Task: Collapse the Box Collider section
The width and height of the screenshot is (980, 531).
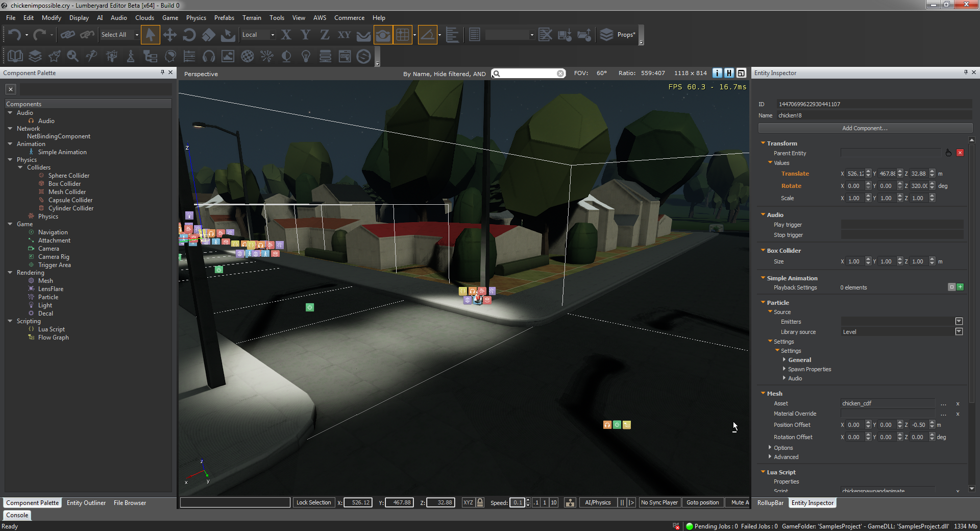Action: click(x=763, y=251)
